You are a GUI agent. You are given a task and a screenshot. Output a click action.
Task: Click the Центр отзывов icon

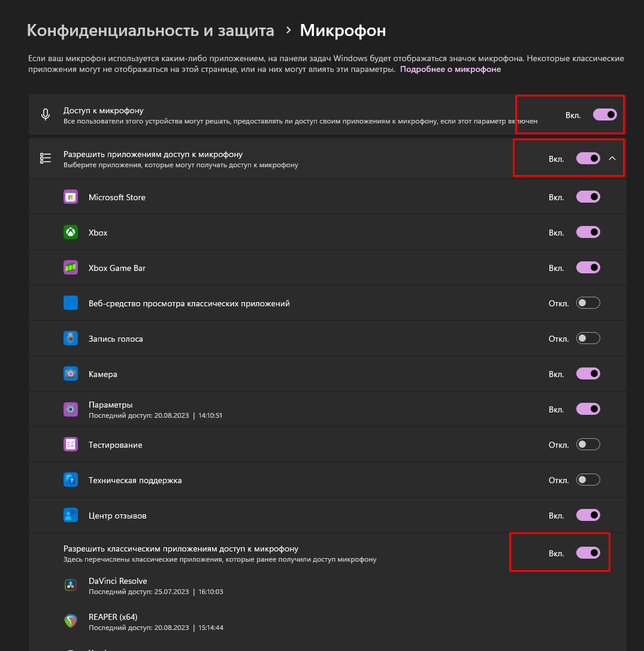tap(71, 516)
